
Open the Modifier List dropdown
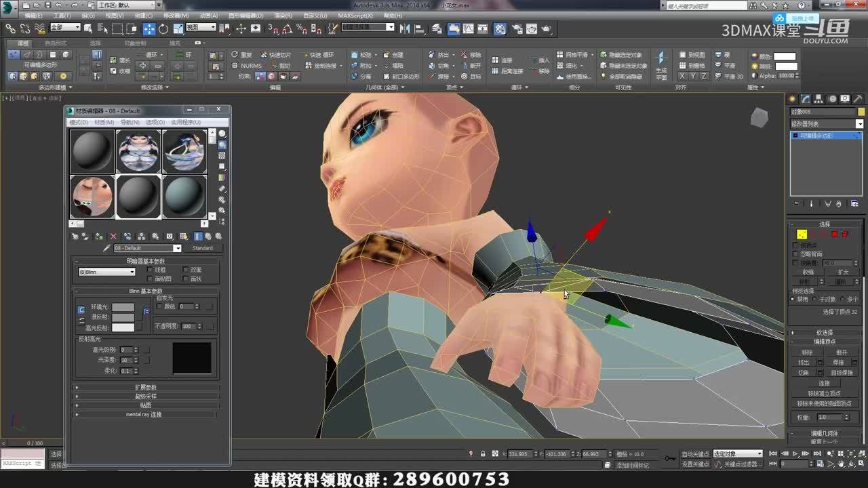tap(827, 124)
